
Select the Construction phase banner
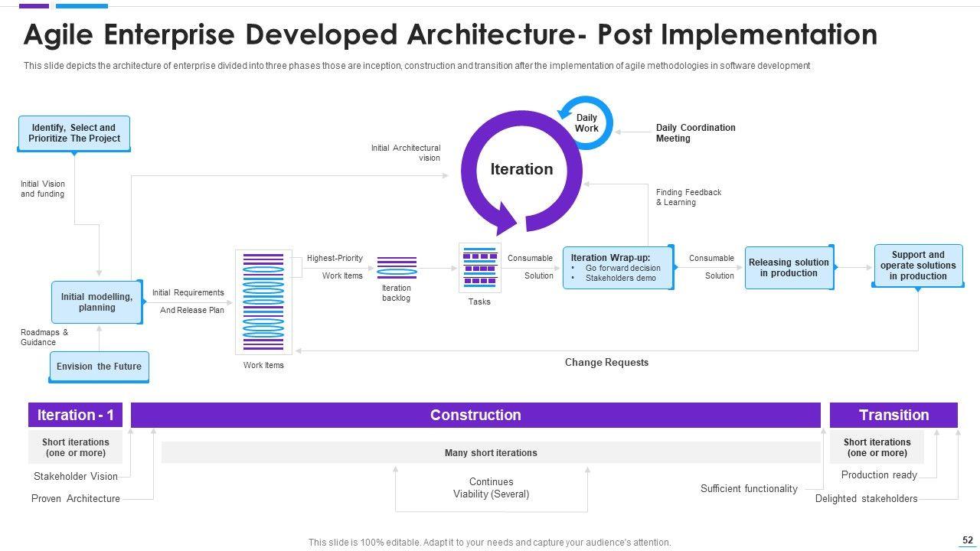coord(475,415)
